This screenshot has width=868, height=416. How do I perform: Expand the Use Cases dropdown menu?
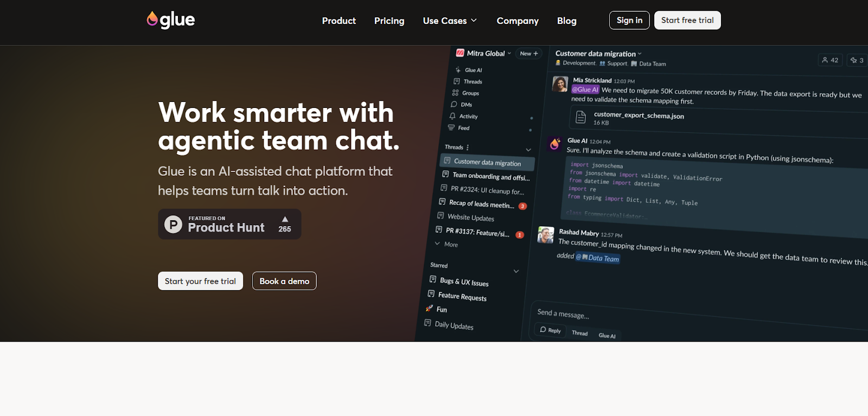(x=450, y=21)
